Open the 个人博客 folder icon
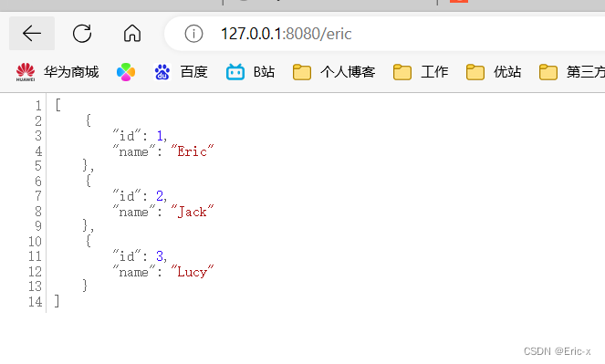This screenshot has height=364, width=605. point(302,72)
